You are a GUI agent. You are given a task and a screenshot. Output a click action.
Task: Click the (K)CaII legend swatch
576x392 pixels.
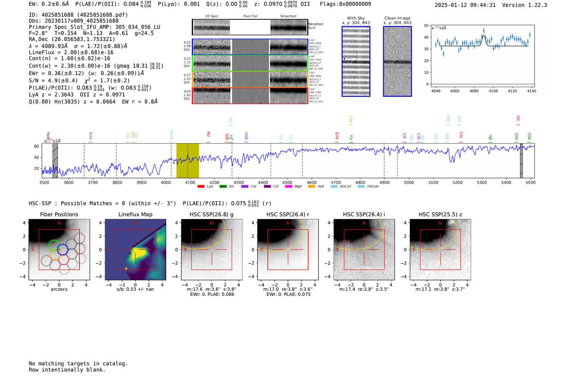tap(334, 186)
